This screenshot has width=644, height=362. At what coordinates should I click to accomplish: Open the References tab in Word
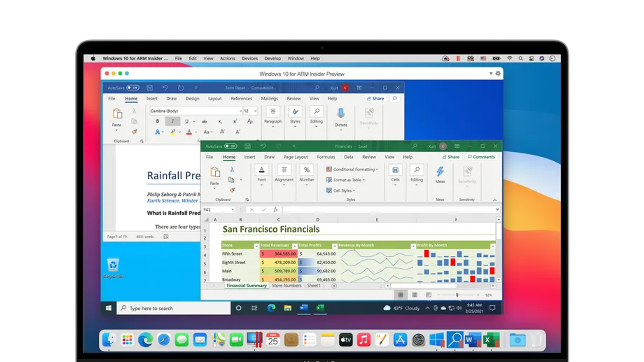click(242, 99)
